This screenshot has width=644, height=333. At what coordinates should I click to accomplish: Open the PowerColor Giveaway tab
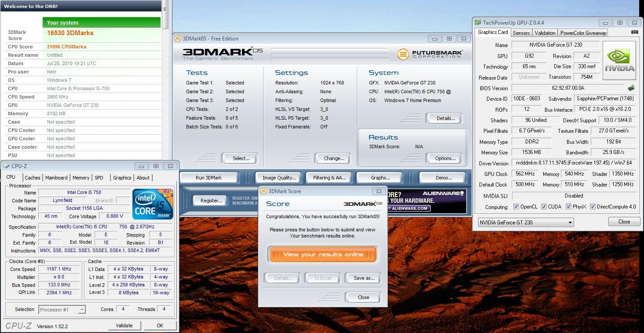pyautogui.click(x=583, y=33)
